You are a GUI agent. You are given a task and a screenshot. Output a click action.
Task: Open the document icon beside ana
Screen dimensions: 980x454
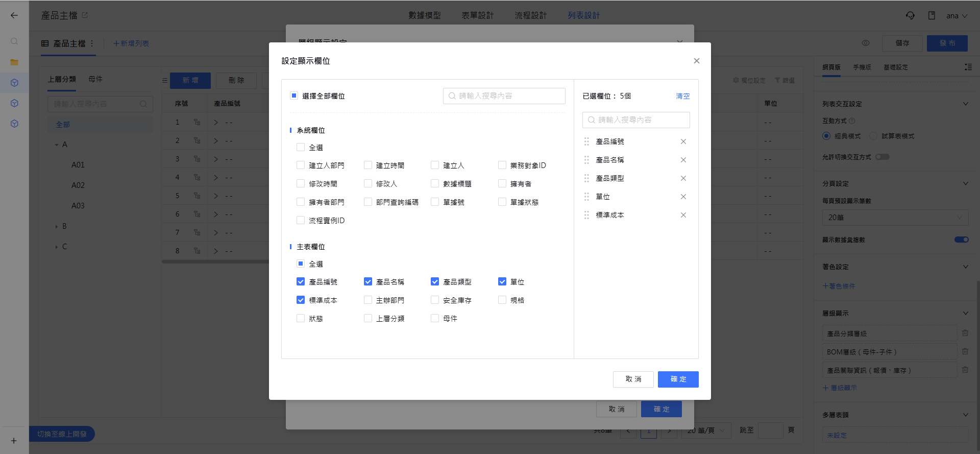[932, 15]
